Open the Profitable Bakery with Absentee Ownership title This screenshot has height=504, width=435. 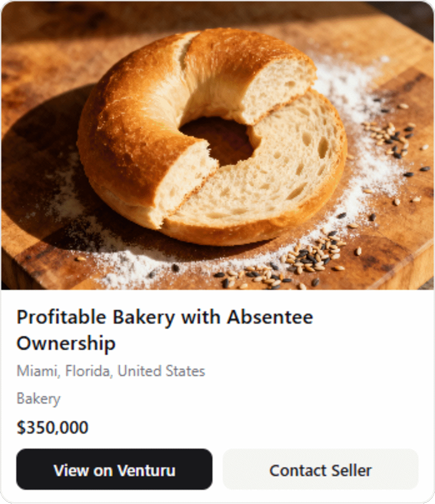click(165, 330)
